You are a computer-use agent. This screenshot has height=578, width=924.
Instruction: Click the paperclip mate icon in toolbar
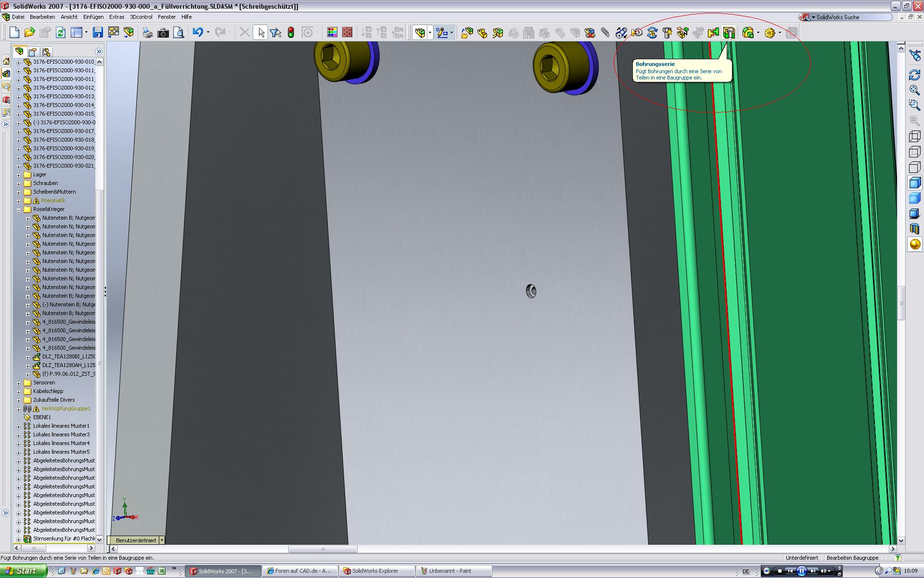[605, 33]
